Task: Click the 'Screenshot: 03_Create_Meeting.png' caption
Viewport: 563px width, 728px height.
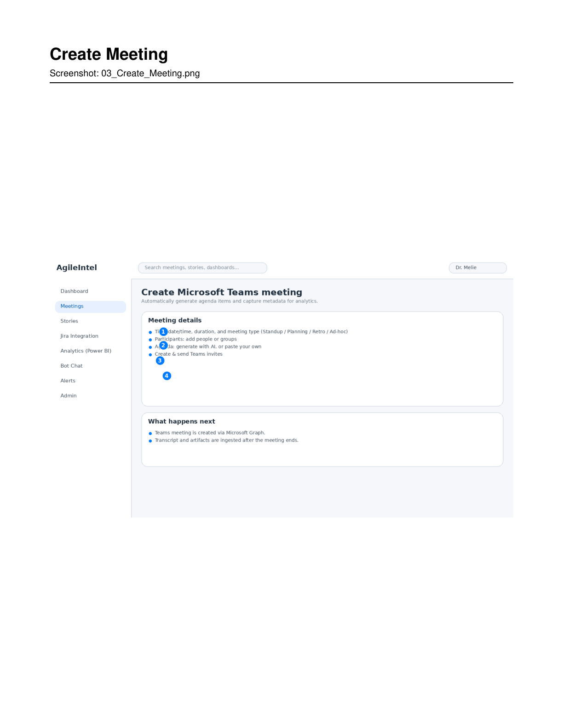Action: (125, 74)
